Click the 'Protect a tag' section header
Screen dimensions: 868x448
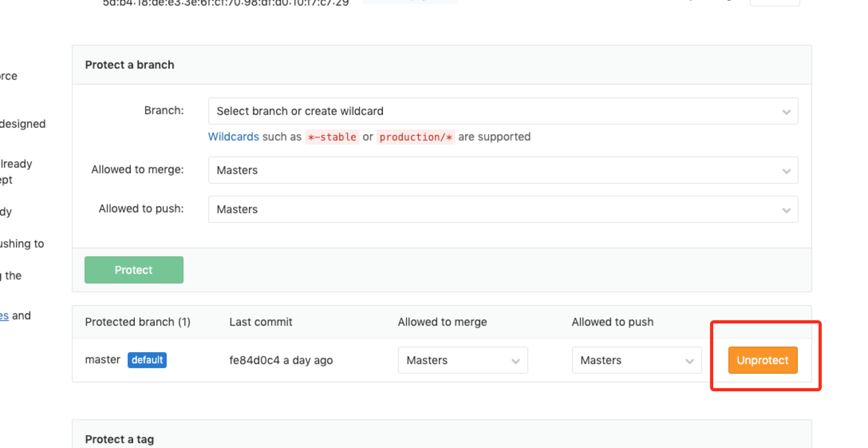[x=118, y=438]
